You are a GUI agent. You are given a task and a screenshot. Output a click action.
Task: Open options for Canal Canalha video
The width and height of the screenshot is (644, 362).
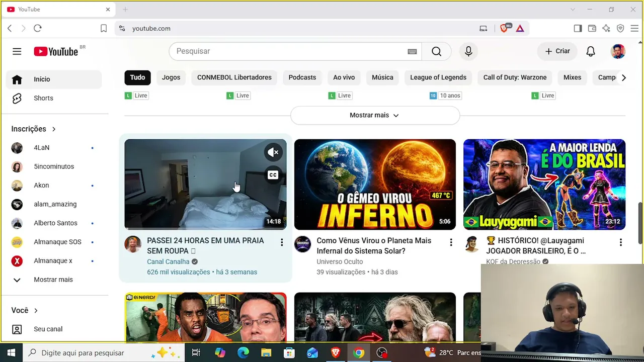(282, 243)
